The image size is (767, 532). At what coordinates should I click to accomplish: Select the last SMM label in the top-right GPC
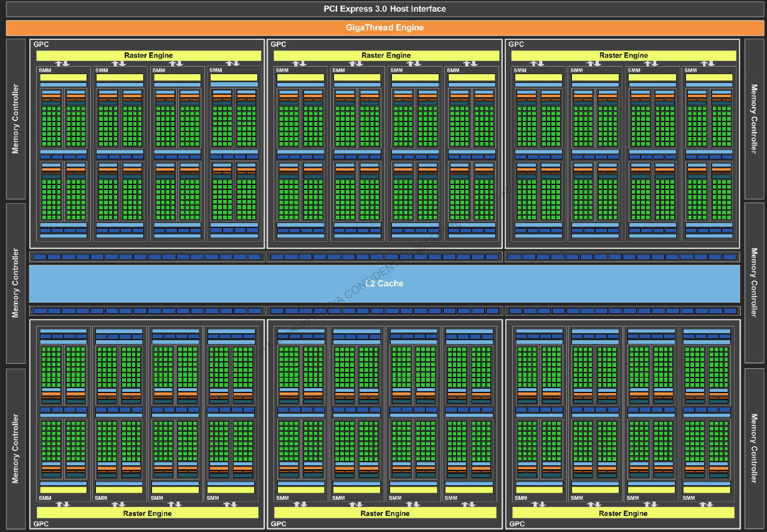[x=690, y=70]
